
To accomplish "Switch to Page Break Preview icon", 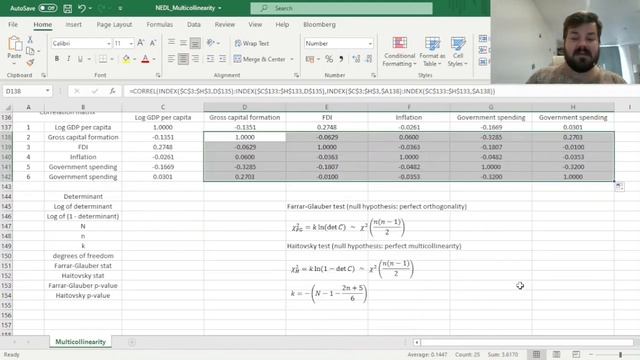I will [576, 354].
